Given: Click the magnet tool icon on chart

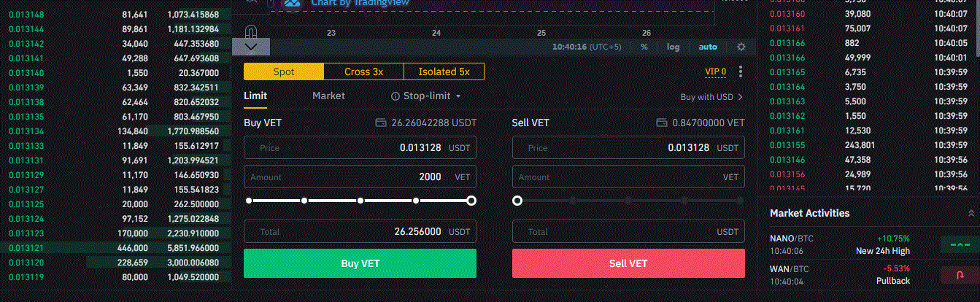Looking at the screenshot, I should pos(250,32).
